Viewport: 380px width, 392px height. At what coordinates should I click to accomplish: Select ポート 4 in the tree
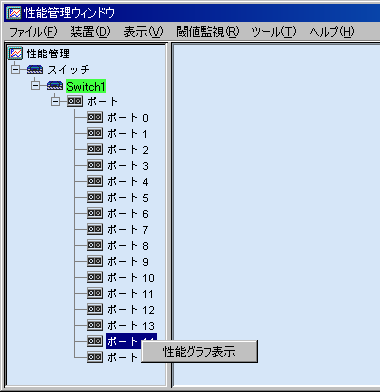[x=128, y=182]
